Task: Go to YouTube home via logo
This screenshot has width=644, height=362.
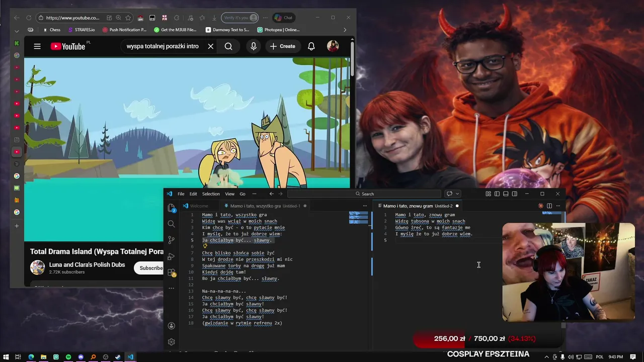Action: [67, 46]
